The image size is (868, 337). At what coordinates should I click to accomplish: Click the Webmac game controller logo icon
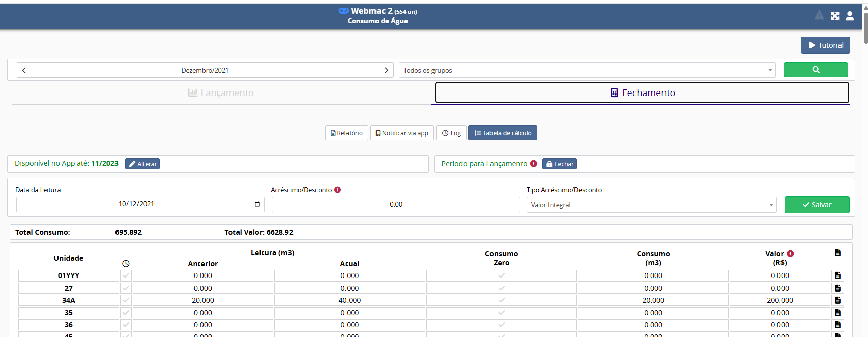[343, 11]
